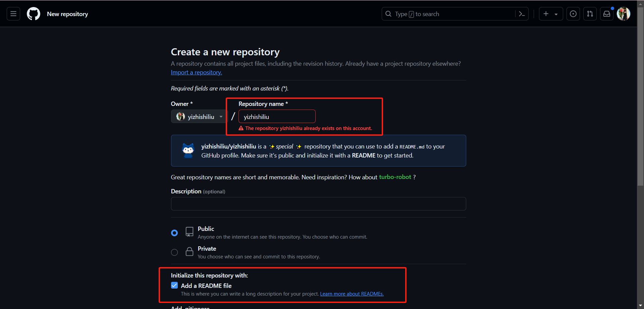The width and height of the screenshot is (644, 309).
Task: Click the Repository name input field
Action: tap(277, 116)
